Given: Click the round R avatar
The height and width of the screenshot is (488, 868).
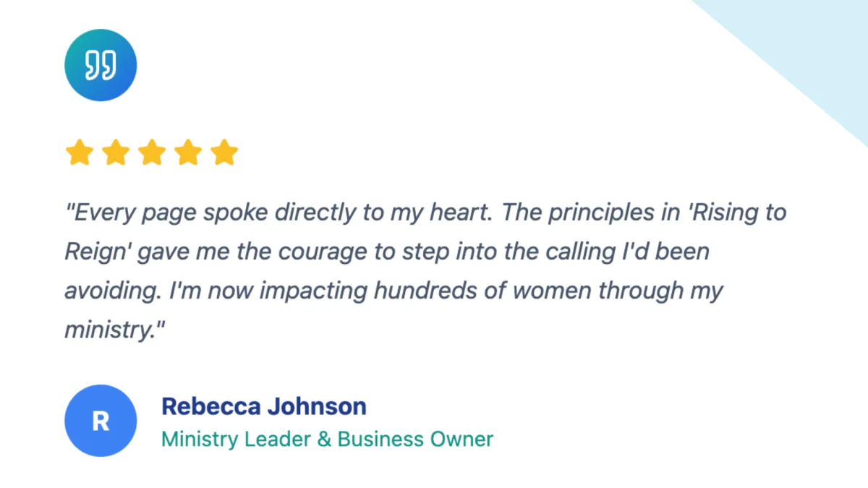Looking at the screenshot, I should point(101,421).
